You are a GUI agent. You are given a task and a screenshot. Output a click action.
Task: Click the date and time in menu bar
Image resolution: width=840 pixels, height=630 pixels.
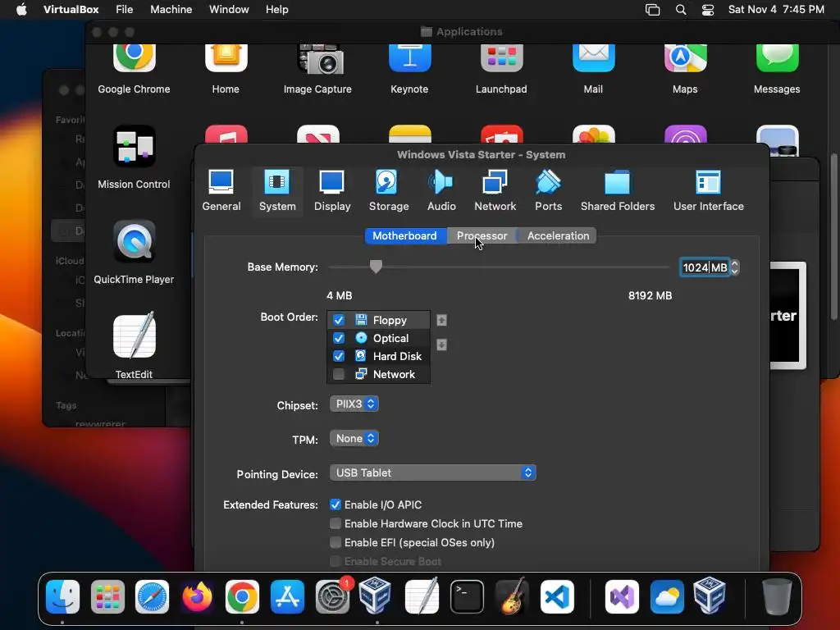[x=776, y=10]
